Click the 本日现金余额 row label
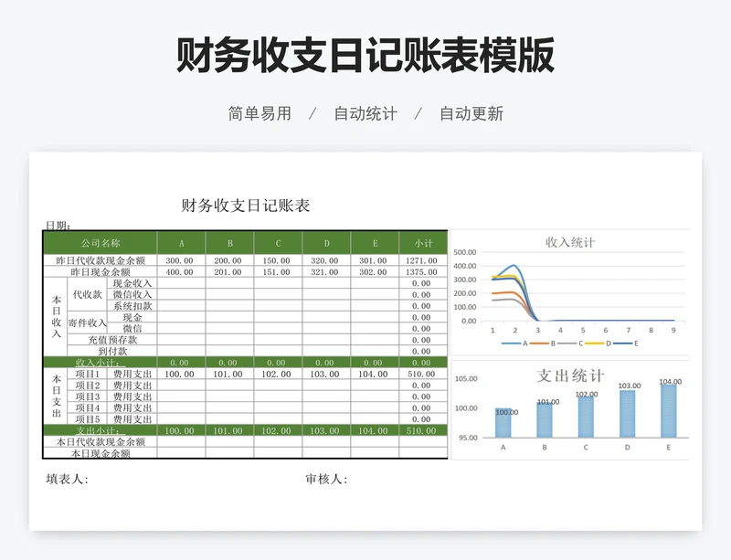The width and height of the screenshot is (731, 560). [101, 453]
